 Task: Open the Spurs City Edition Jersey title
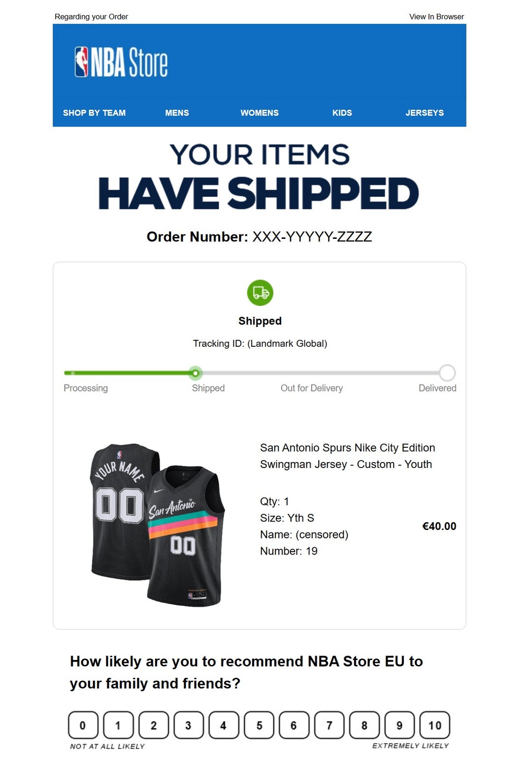[347, 456]
